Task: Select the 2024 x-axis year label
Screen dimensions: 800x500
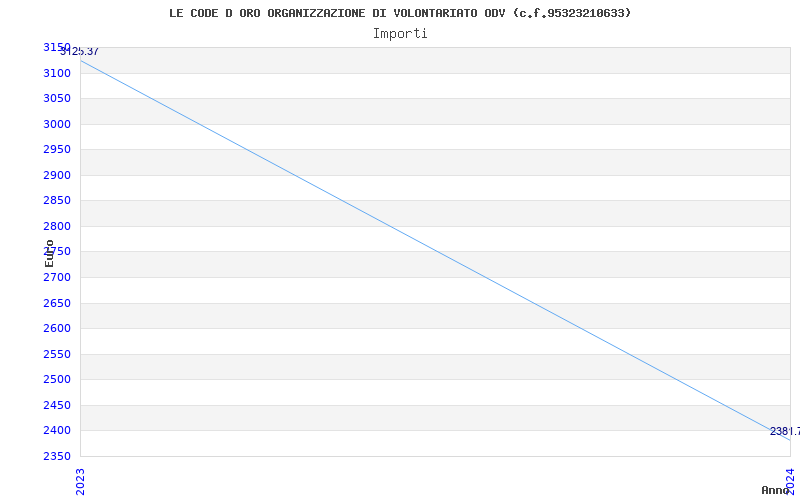Action: click(790, 482)
